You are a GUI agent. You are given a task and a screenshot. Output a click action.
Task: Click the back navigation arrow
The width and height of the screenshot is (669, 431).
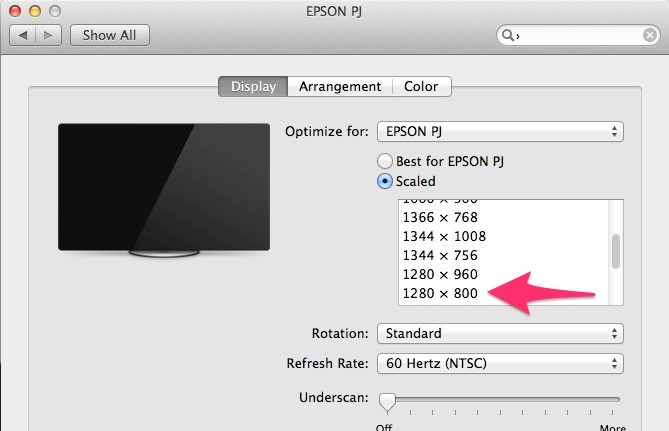(24, 35)
